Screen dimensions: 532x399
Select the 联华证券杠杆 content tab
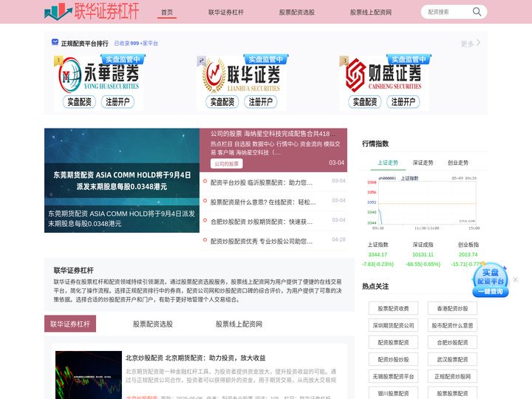click(x=70, y=324)
